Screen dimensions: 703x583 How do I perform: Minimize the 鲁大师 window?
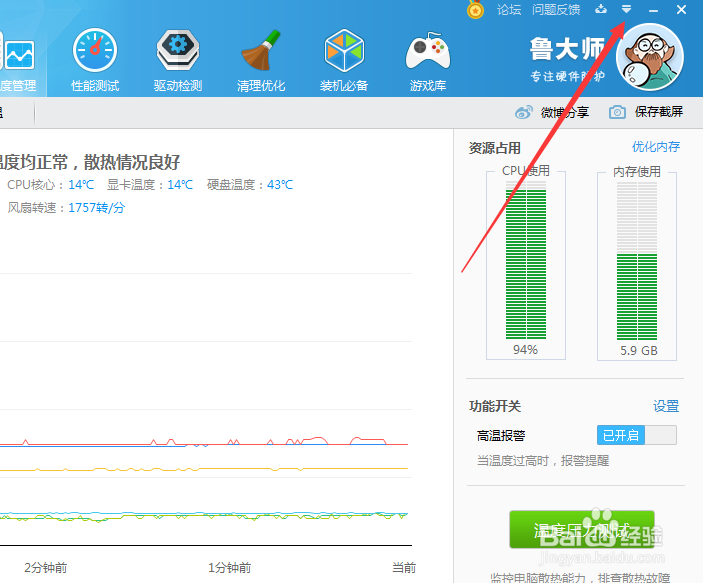[x=654, y=9]
